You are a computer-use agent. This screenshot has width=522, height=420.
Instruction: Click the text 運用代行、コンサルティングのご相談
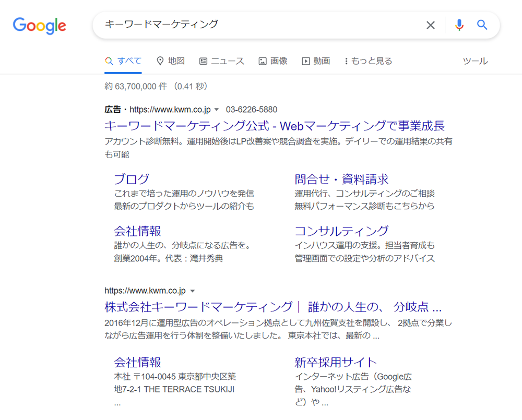pos(365,194)
